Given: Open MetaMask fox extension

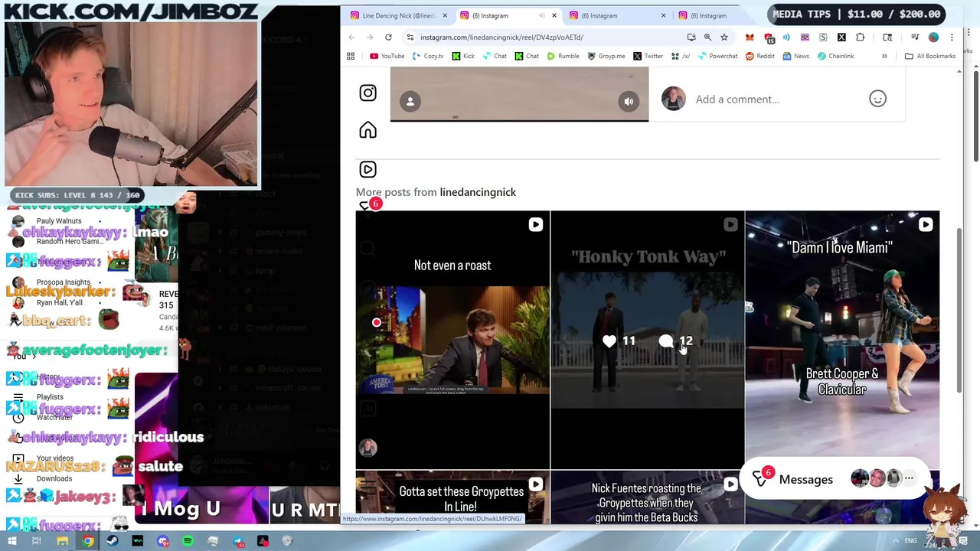Looking at the screenshot, I should 750,37.
